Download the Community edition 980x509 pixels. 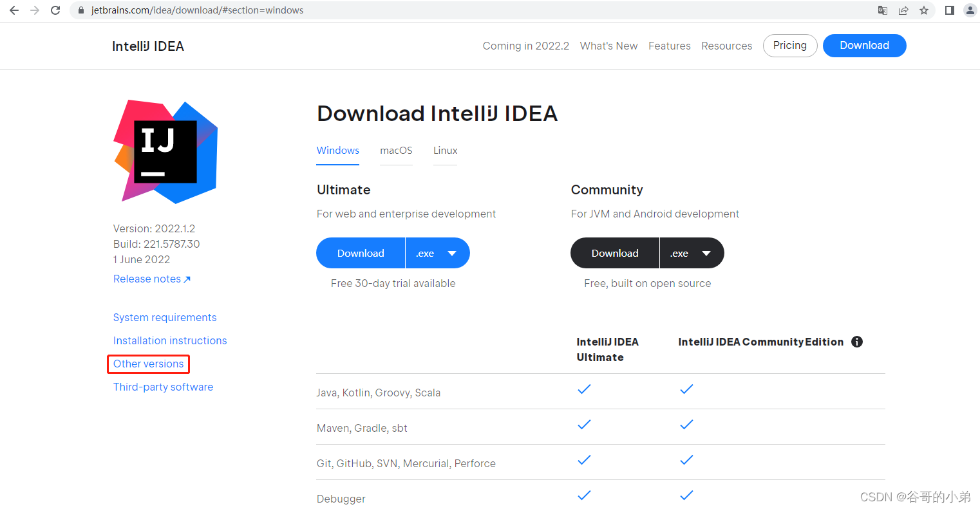tap(615, 253)
